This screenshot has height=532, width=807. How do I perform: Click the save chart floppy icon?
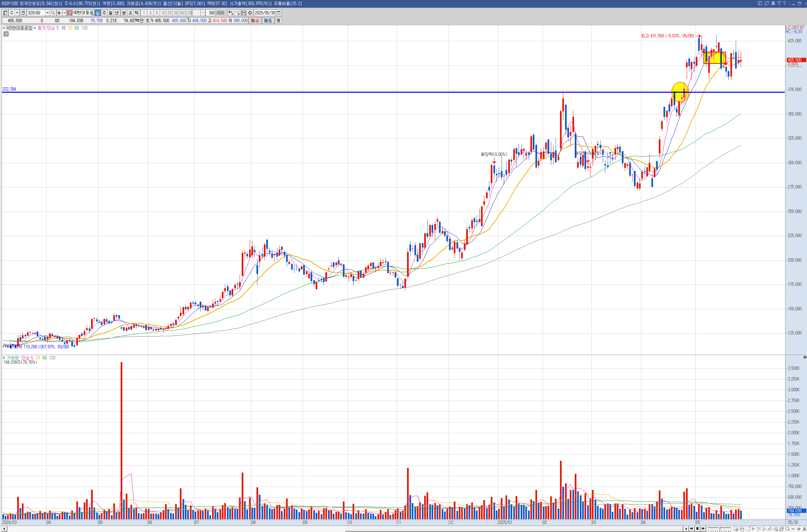(x=243, y=13)
